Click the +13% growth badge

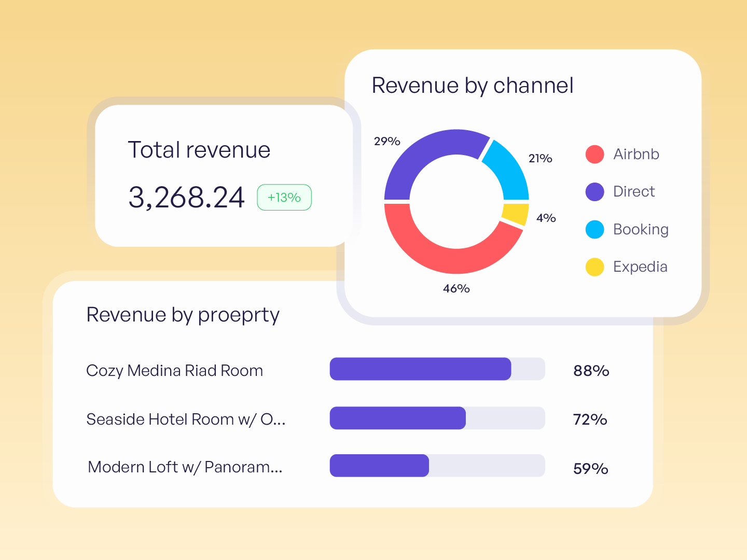[284, 198]
